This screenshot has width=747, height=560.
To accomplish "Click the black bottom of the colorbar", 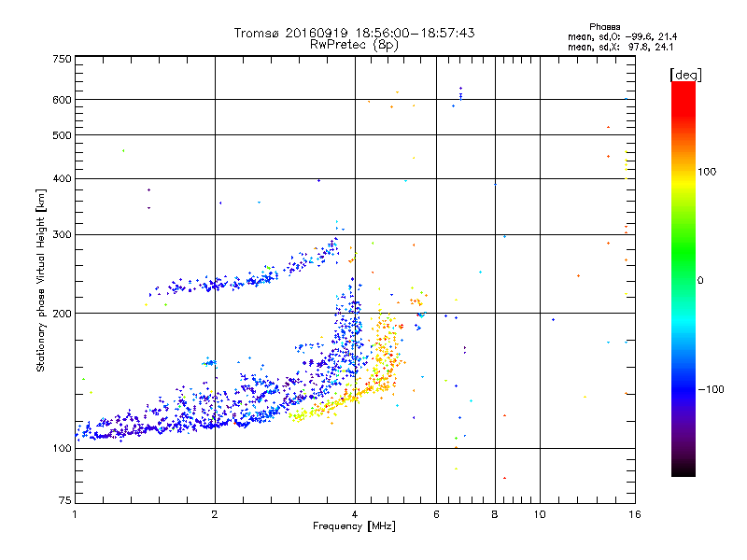I will click(x=684, y=469).
